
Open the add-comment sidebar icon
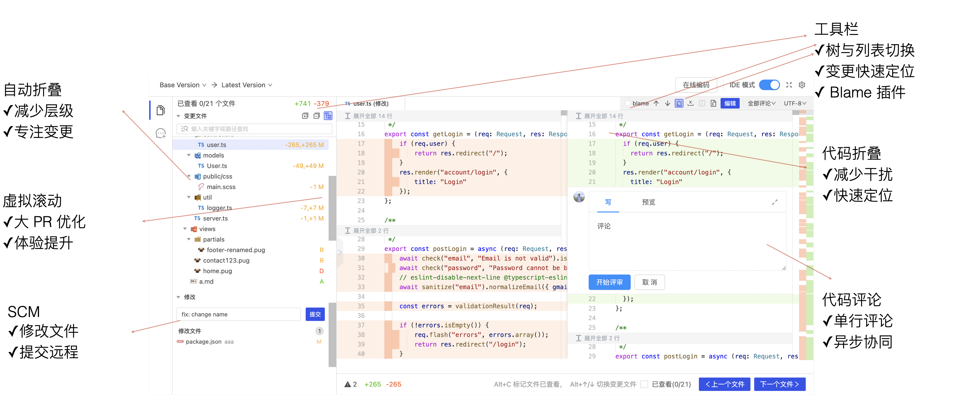161,134
